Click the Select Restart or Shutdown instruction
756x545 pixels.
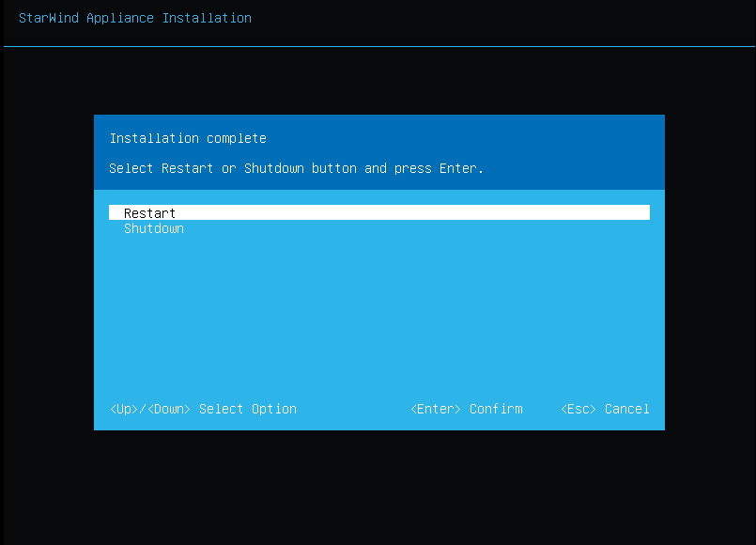coord(296,168)
